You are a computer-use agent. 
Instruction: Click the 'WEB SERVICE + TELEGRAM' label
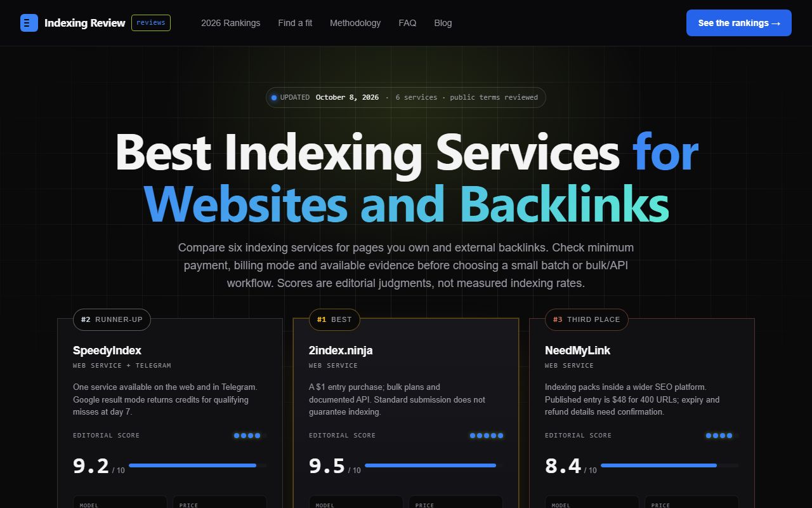122,366
